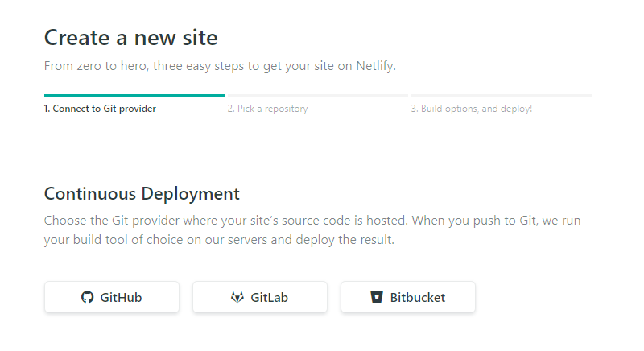This screenshot has width=644, height=351.
Task: Open step 1 Connect to Git provider
Action: [x=100, y=109]
